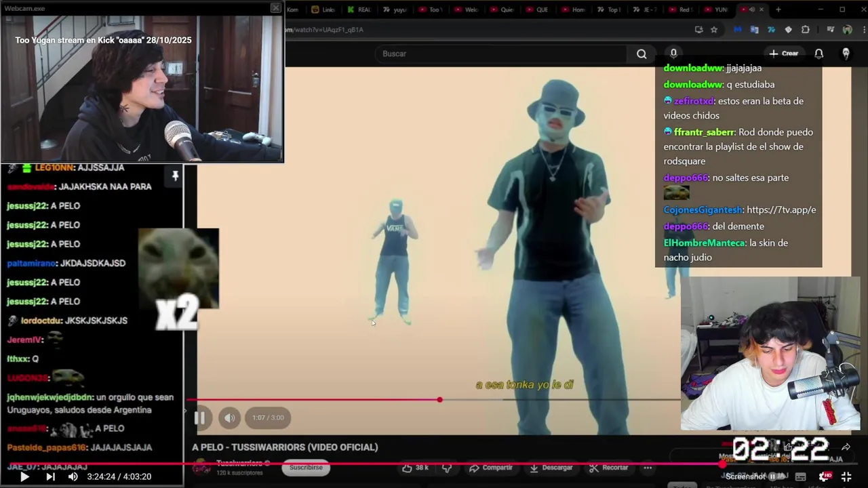Viewport: 868px width, 488px height.
Task: Close the Webcam.exe overlay window
Action: (x=275, y=8)
